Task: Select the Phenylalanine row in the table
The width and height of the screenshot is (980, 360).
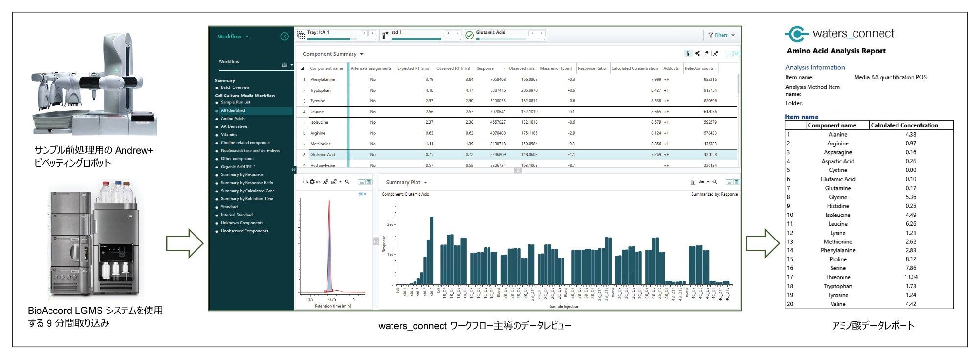Action: click(x=322, y=79)
